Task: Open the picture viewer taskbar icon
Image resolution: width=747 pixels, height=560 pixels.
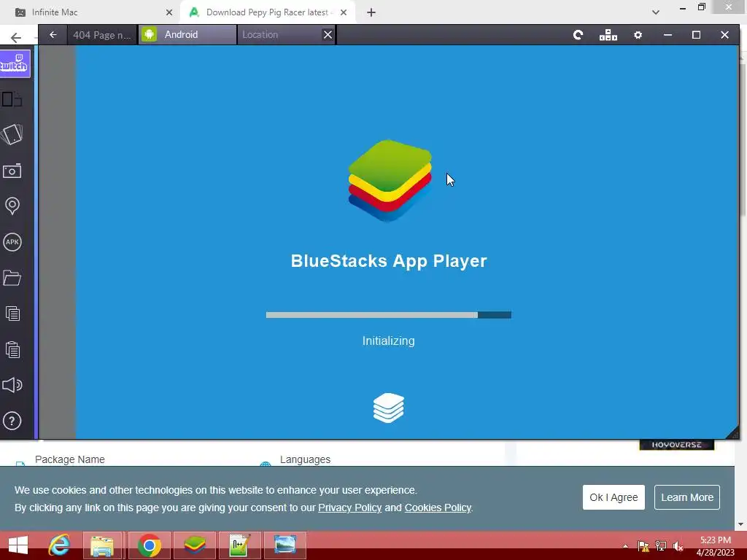Action: [x=285, y=545]
